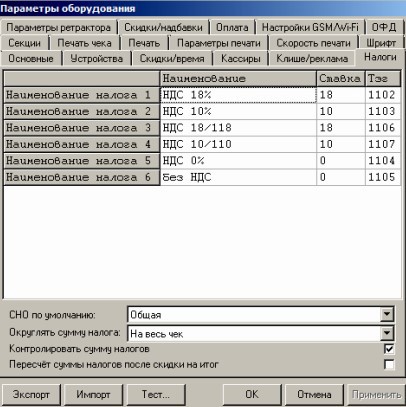Open the Тест... dialog button
406x407 pixels.
tap(156, 395)
